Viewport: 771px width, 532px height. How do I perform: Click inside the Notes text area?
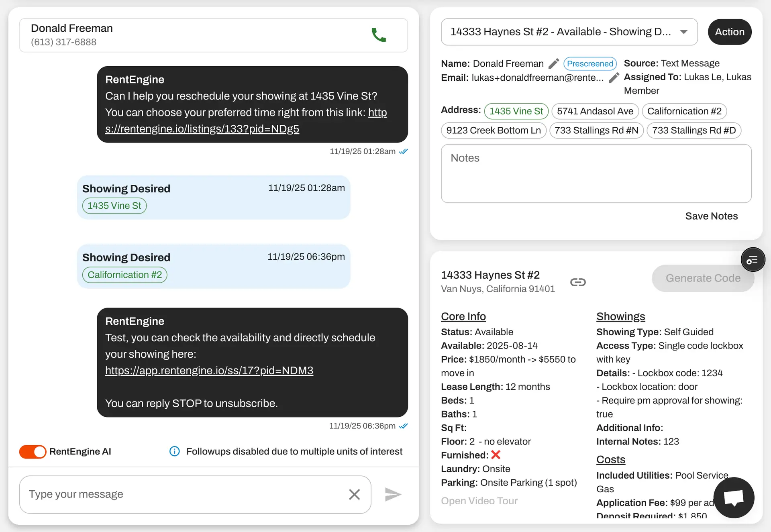(596, 173)
